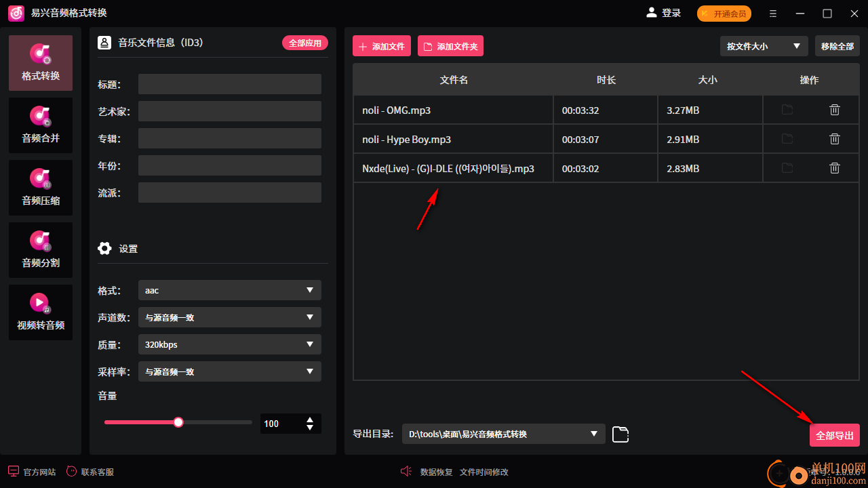Decrease volume with the down stepper arrow
The height and width of the screenshot is (488, 868).
tap(310, 428)
